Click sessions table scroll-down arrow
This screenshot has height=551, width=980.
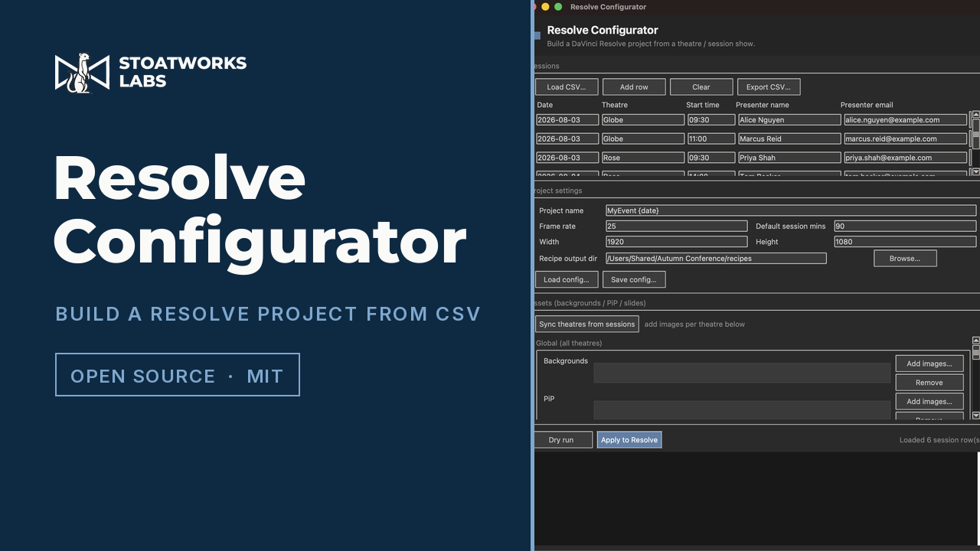pyautogui.click(x=975, y=173)
